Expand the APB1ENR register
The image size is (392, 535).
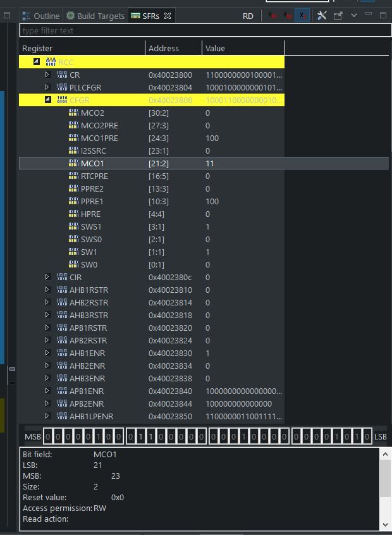(x=47, y=390)
